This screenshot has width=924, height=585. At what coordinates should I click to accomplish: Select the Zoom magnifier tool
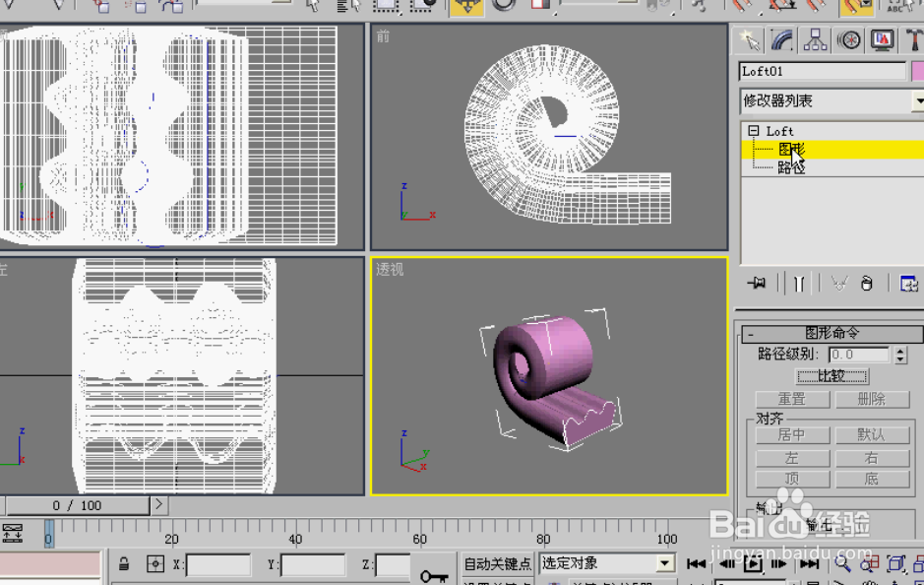(x=840, y=563)
